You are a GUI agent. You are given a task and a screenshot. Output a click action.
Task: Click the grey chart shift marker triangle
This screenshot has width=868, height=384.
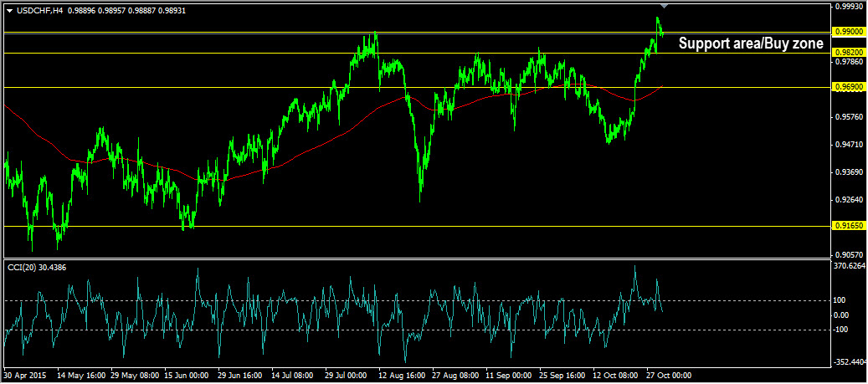tap(665, 6)
